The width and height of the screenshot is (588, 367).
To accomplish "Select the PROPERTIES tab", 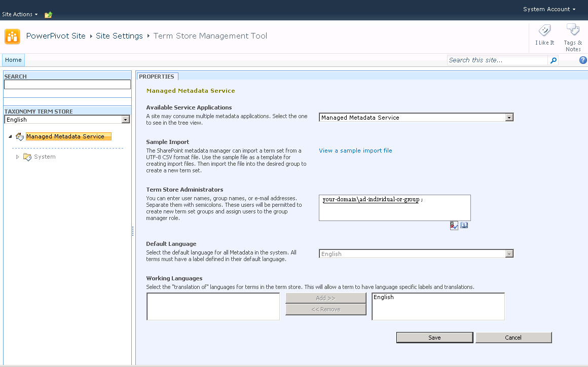I will (157, 77).
